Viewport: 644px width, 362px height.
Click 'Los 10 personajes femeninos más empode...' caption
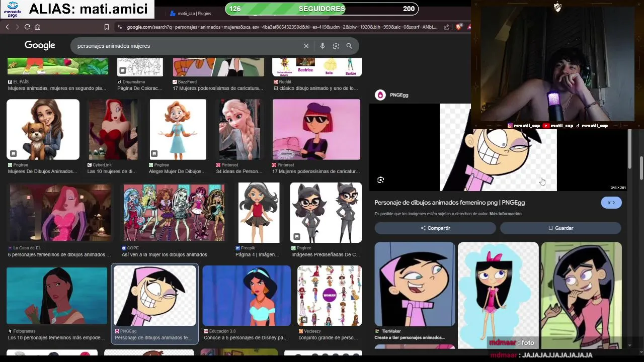click(56, 338)
